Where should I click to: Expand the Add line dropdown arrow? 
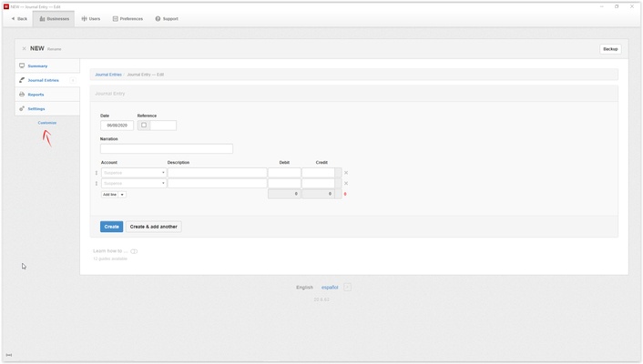[122, 195]
